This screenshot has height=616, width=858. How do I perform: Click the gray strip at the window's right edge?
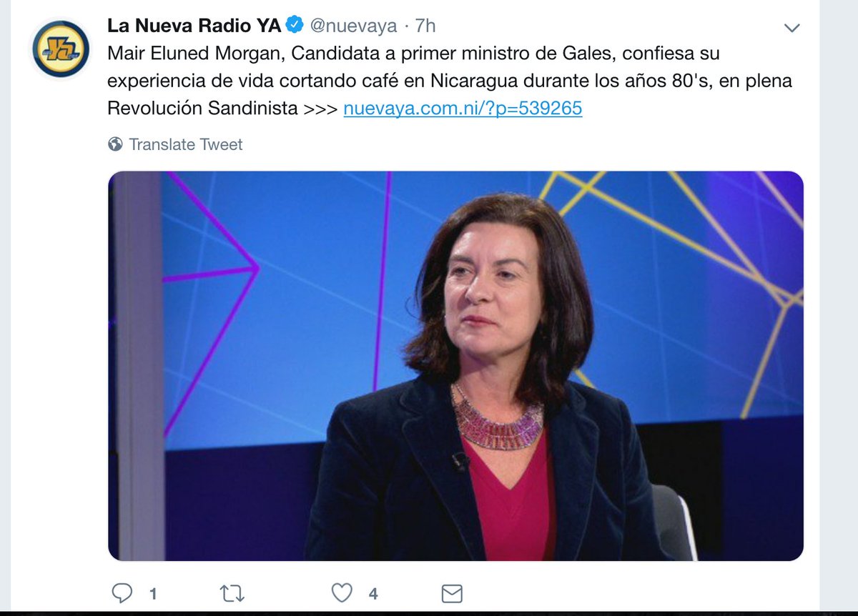(839, 306)
